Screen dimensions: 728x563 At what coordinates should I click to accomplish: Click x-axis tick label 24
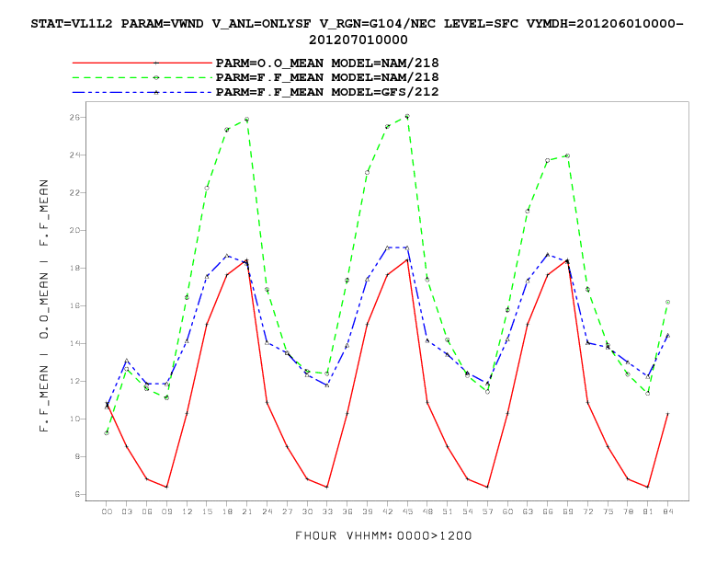pos(267,511)
